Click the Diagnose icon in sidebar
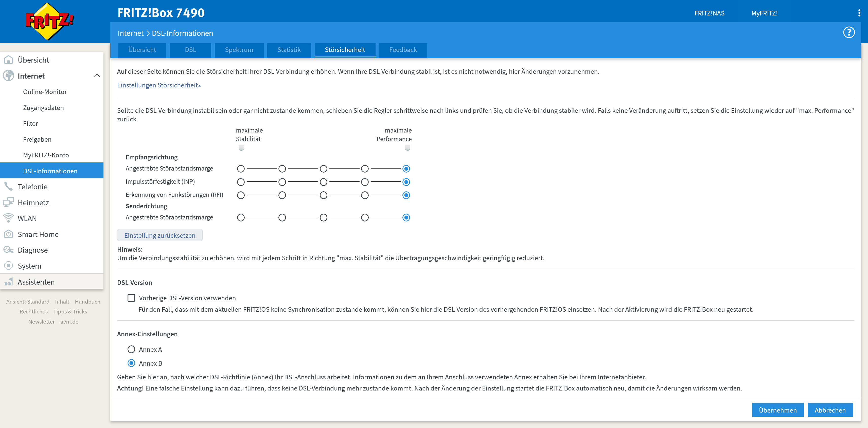Viewport: 868px width, 428px height. click(8, 250)
